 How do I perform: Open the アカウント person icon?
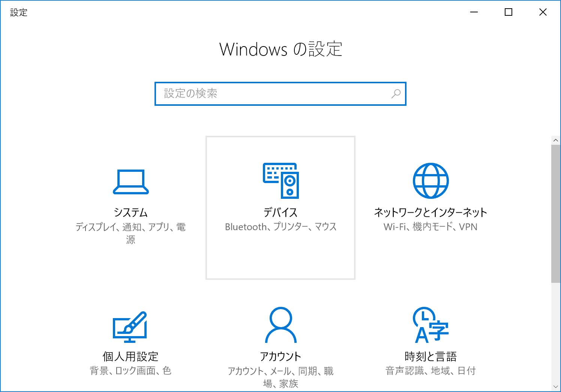[280, 325]
